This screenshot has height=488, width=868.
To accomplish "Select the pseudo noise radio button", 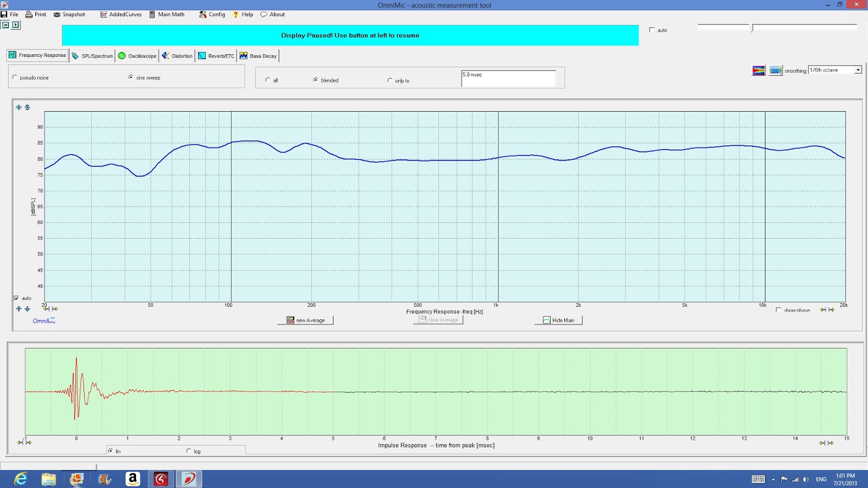I will [15, 78].
